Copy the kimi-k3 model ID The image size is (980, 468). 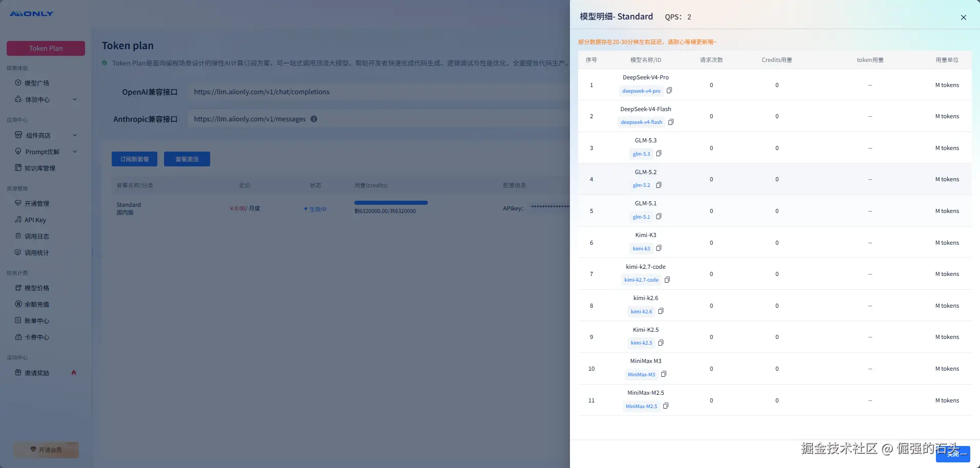(x=659, y=248)
